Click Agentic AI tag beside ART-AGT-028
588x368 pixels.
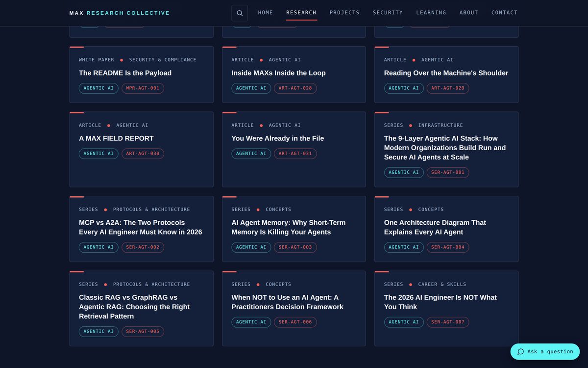(251, 88)
